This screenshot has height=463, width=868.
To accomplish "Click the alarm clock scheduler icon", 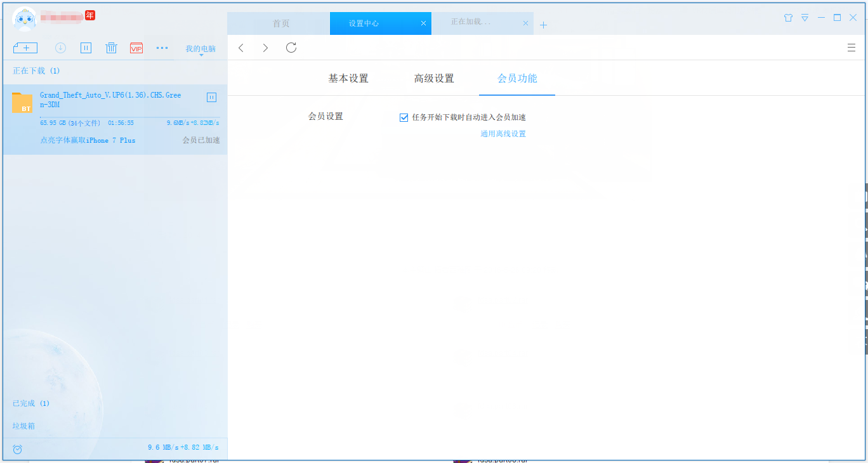I will (x=18, y=449).
